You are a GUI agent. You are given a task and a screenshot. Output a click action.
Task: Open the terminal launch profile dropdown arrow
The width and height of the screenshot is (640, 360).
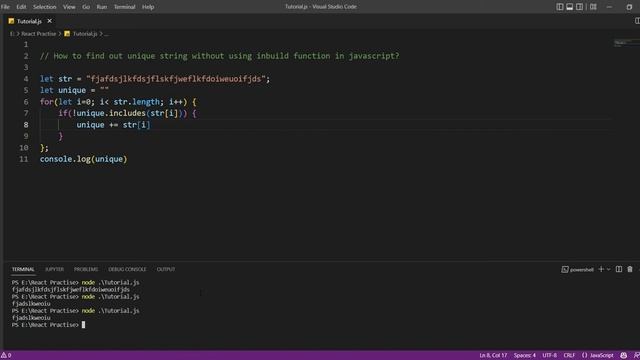[609, 269]
